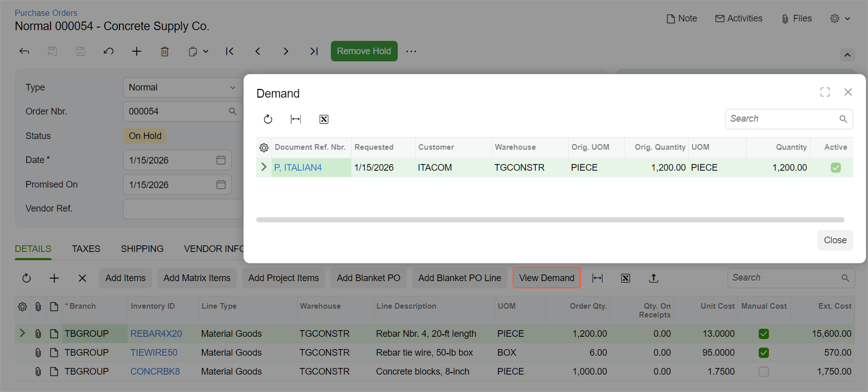Open the P, ITALIAN4 document link

(x=298, y=168)
